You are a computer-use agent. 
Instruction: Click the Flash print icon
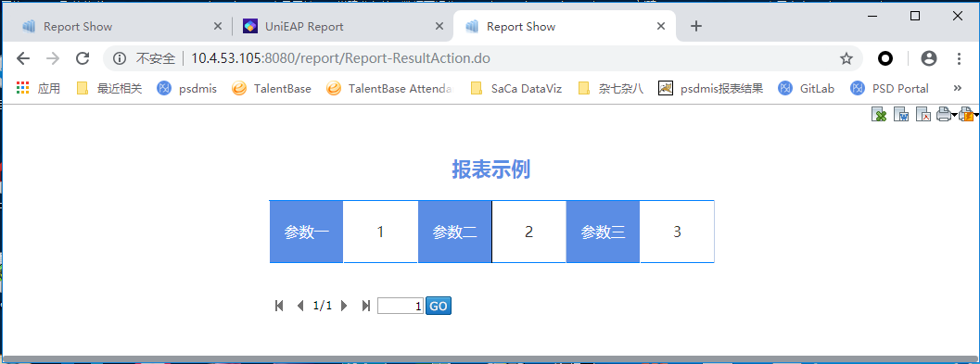coord(966,114)
